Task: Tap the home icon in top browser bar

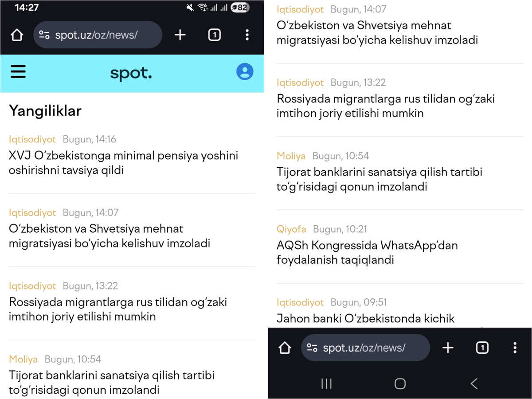Action: point(16,35)
